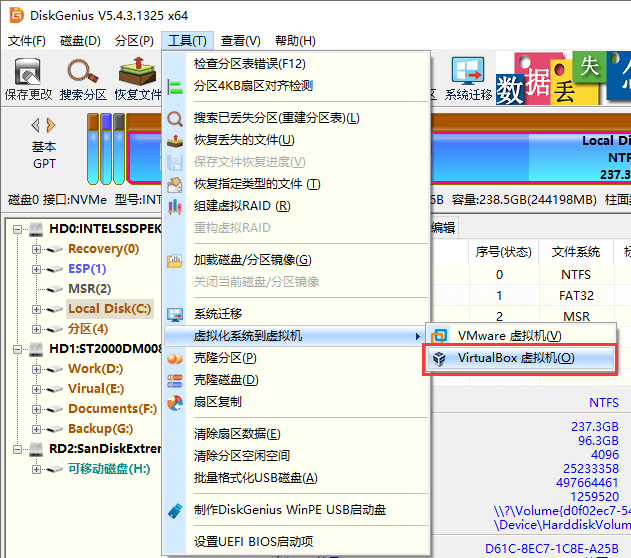Click the 克隆分区 menu icon
The width and height of the screenshot is (631, 558).
(x=175, y=358)
